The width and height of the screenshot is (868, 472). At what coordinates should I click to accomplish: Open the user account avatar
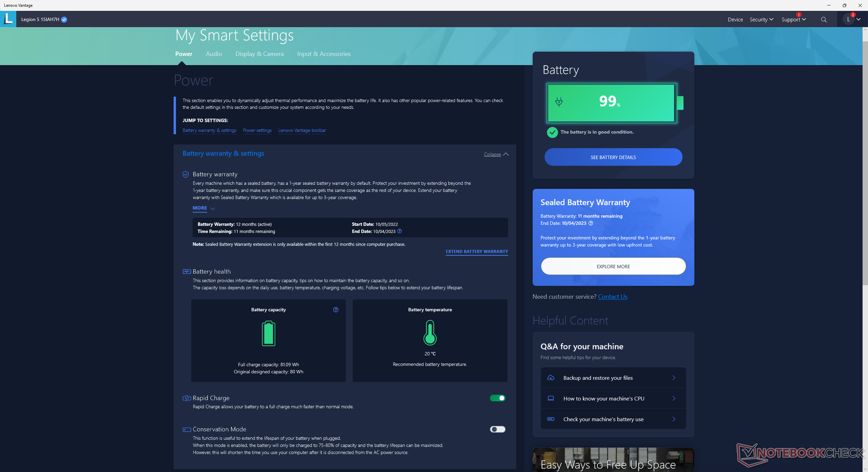849,19
